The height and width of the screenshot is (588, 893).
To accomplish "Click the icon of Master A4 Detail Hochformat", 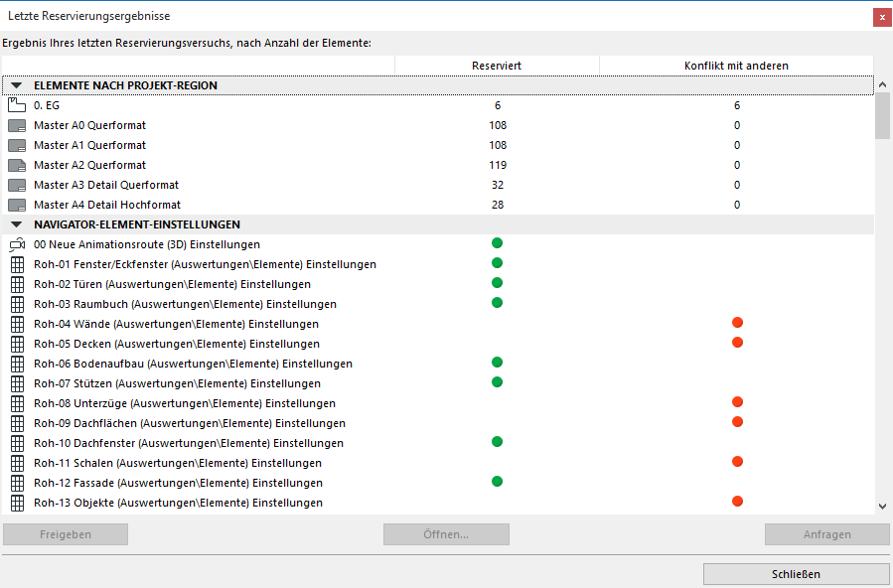I will pos(17,205).
